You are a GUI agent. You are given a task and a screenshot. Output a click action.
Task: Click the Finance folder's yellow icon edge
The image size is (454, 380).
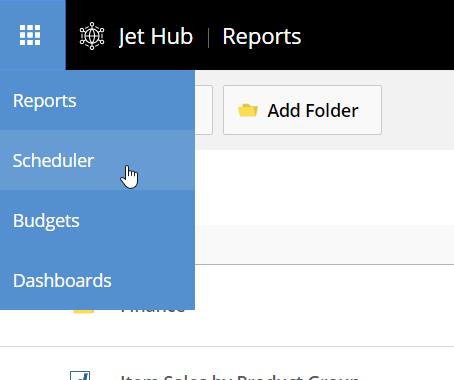coord(83,312)
